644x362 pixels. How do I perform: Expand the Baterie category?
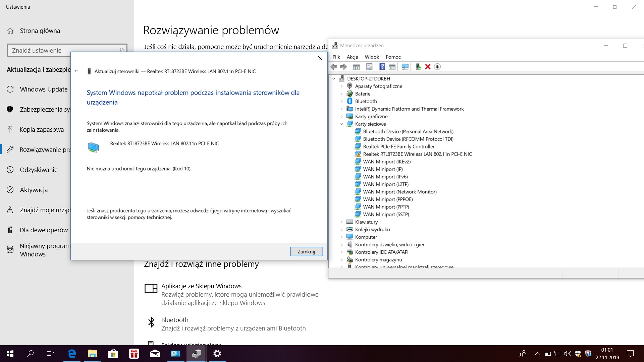[x=342, y=94]
